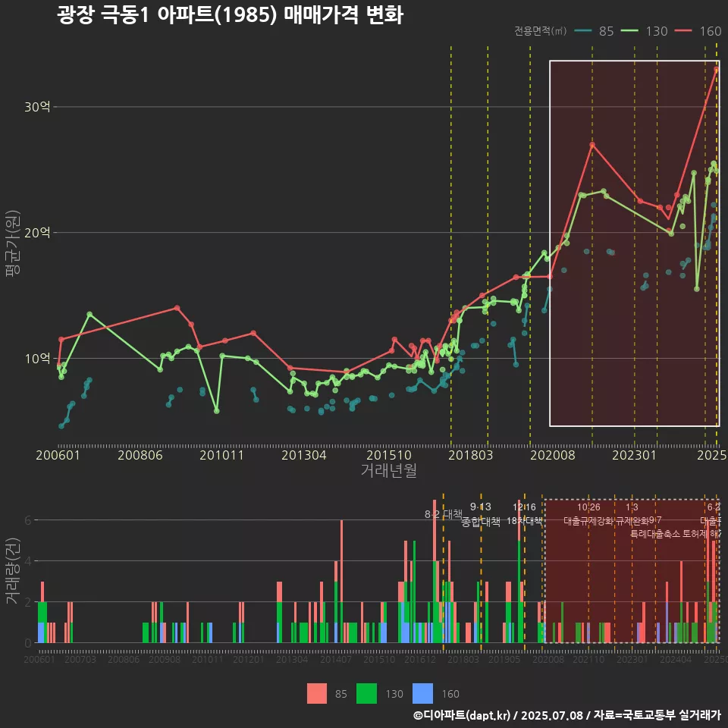This screenshot has width=728, height=728.
Task: Click the 자료=국토교통부 실거래가 source text
Action: coord(657,715)
